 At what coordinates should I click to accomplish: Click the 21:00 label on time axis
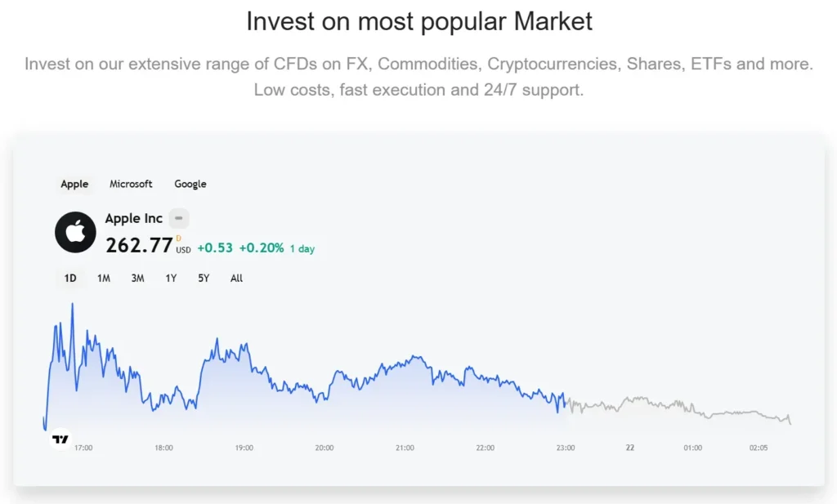click(405, 448)
